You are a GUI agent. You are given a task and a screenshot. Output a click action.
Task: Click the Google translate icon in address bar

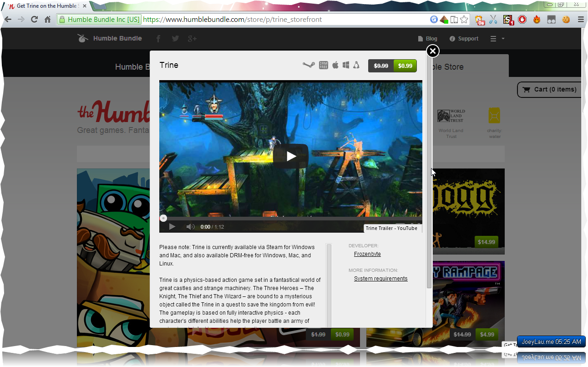pos(434,20)
